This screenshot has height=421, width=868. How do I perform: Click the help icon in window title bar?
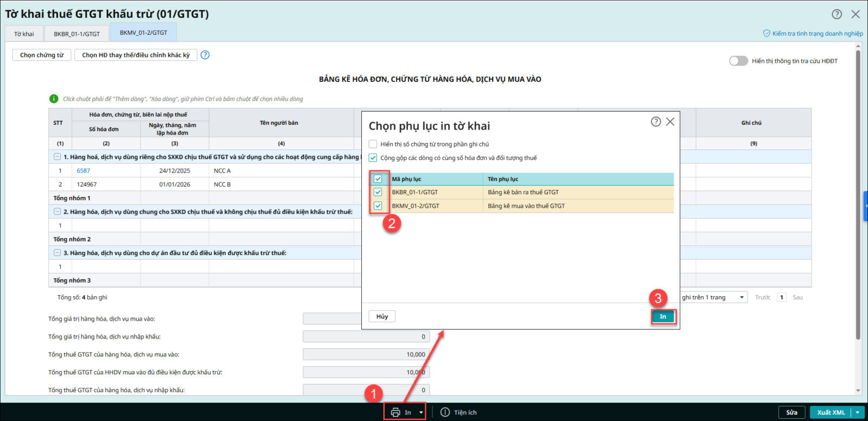tap(837, 14)
